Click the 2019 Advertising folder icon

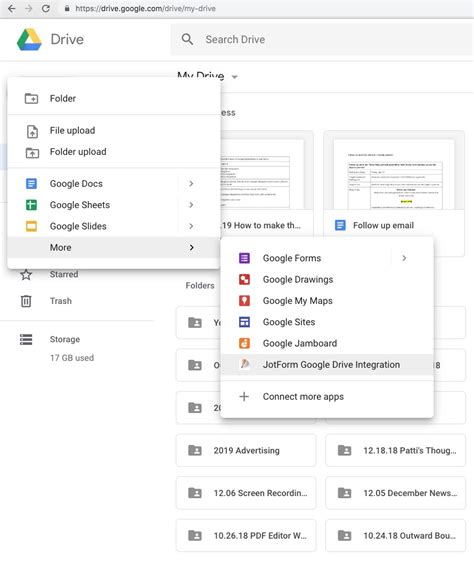coord(195,450)
